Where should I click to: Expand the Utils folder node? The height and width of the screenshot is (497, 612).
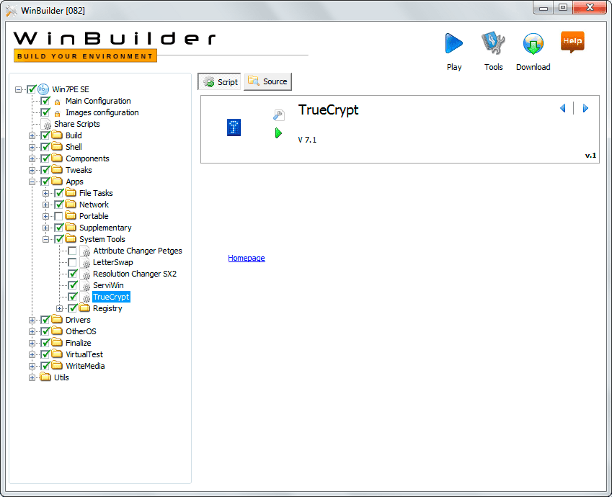click(32, 377)
